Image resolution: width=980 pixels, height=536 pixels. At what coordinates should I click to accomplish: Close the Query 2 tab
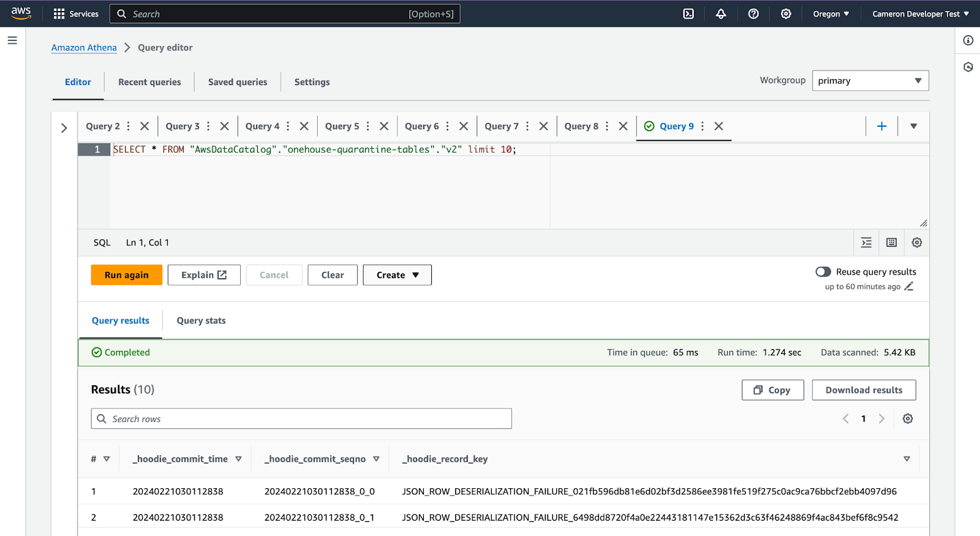click(x=145, y=126)
